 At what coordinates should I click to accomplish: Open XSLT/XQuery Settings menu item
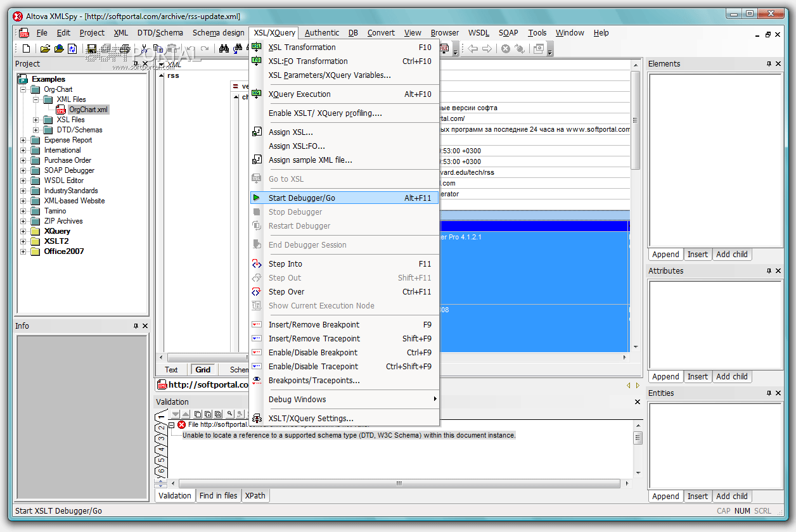pyautogui.click(x=344, y=419)
